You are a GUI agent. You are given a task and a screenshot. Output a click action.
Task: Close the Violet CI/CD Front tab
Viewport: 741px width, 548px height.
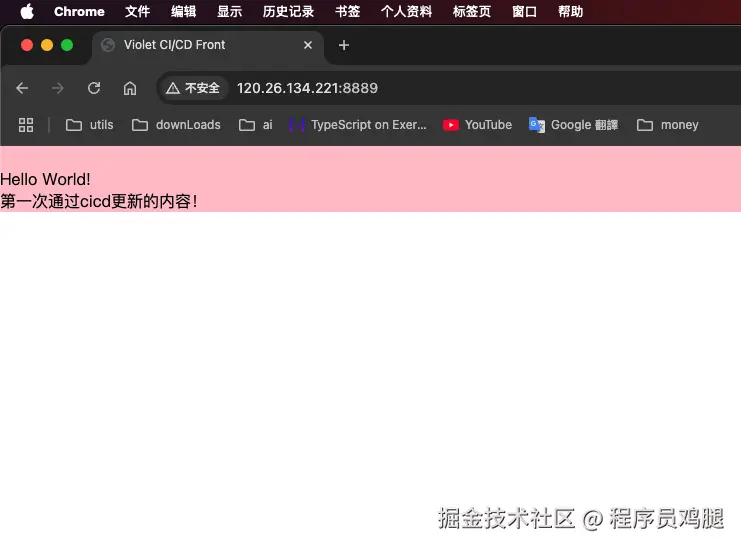click(x=308, y=45)
